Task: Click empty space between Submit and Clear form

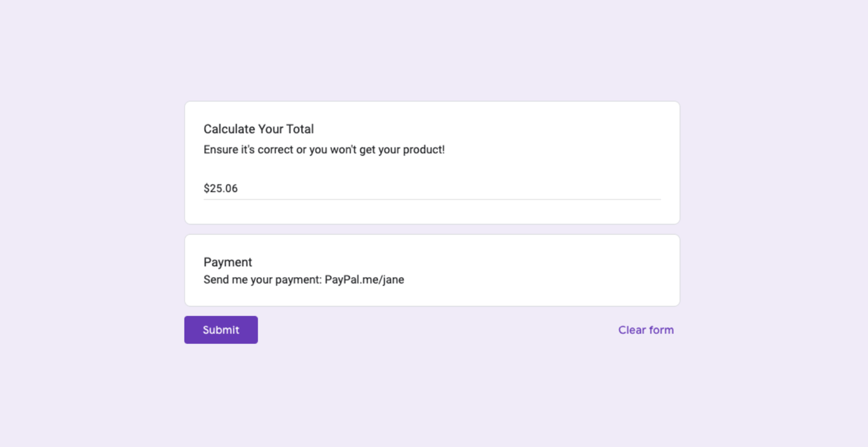Action: [432, 330]
